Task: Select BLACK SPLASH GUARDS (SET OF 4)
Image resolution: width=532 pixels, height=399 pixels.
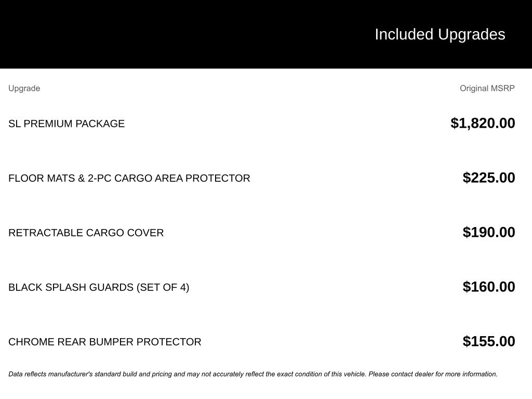Action: [99, 287]
